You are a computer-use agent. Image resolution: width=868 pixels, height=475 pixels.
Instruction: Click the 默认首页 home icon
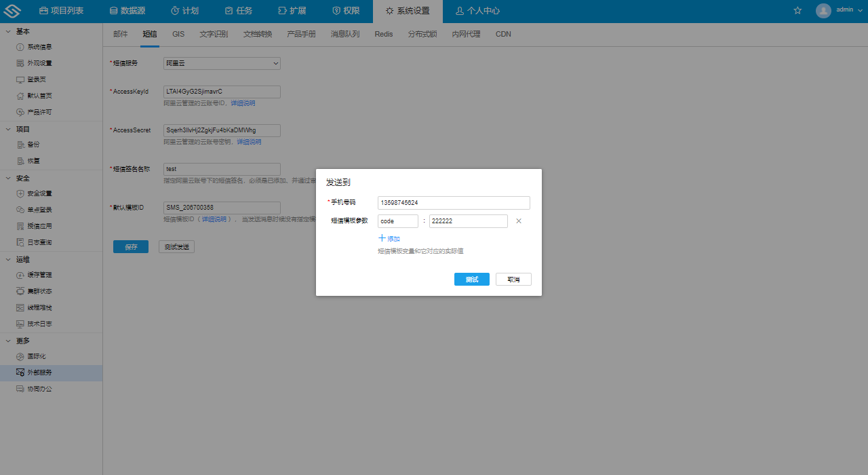20,96
